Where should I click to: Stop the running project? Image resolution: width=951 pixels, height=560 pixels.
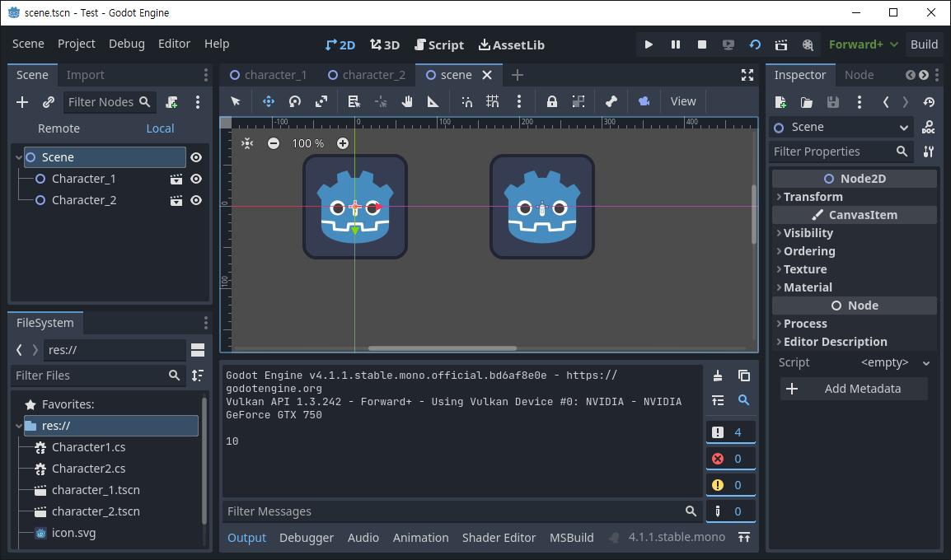702,44
